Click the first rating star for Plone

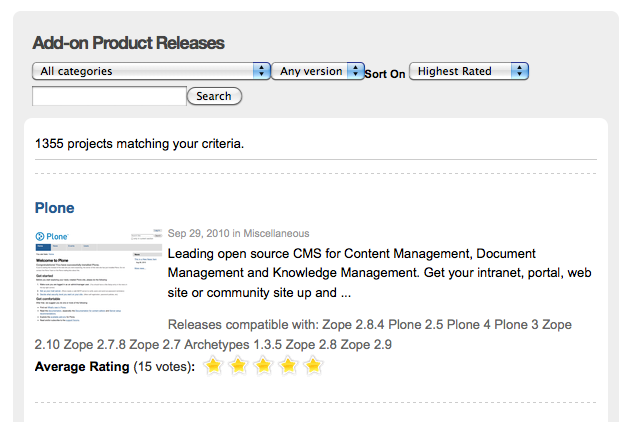coord(213,366)
